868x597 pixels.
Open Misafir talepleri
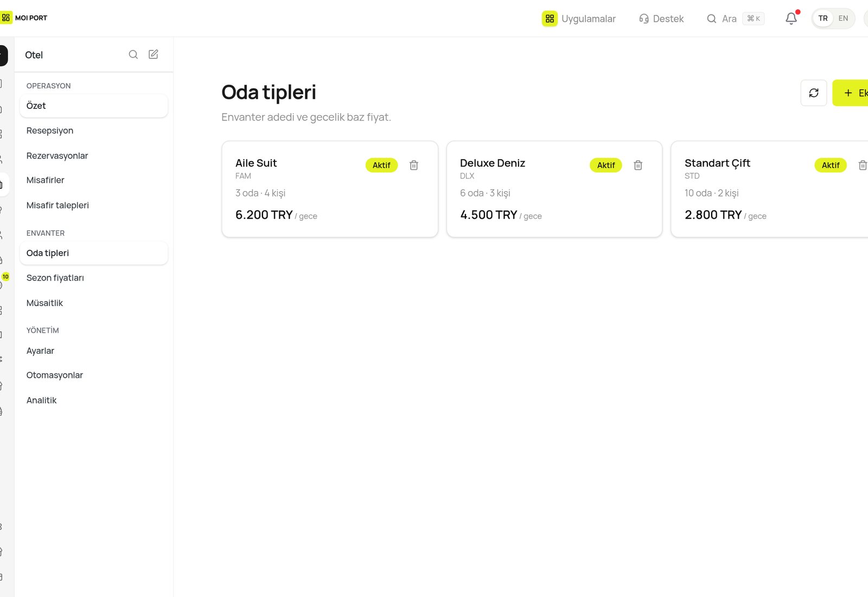pos(94,205)
